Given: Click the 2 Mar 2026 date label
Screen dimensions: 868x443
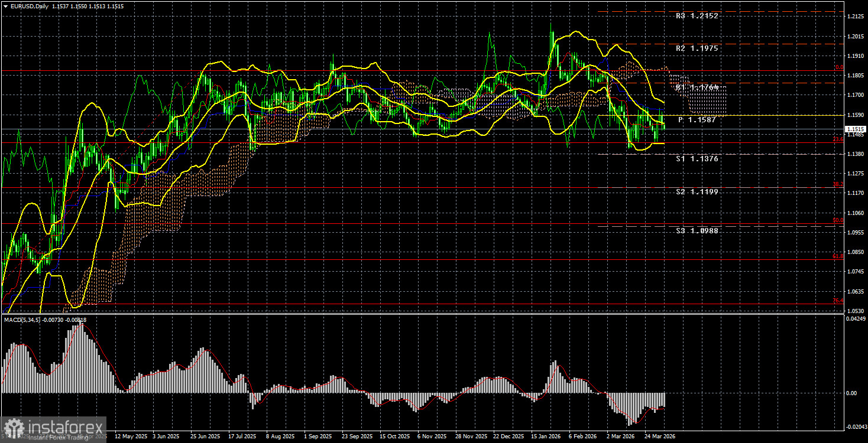Looking at the screenshot, I should 621,437.
